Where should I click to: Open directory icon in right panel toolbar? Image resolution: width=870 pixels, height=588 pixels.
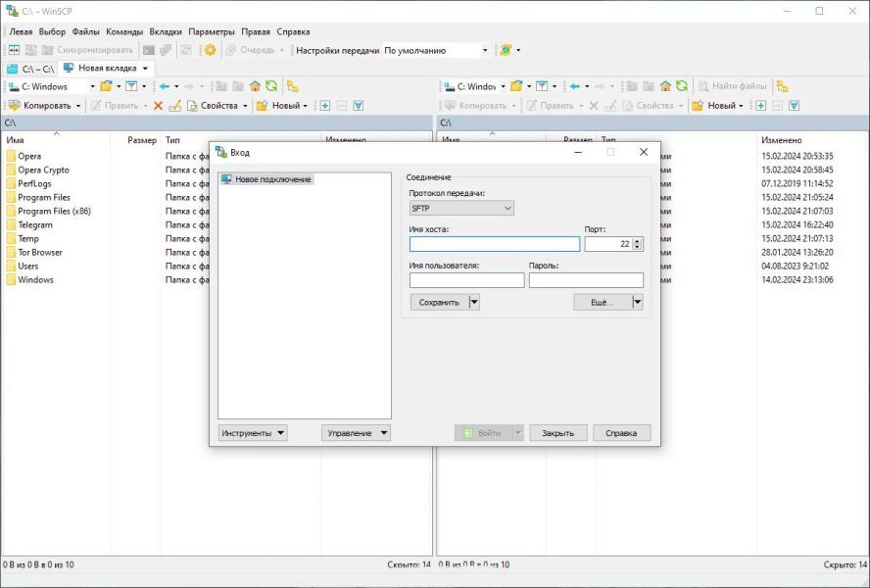pyautogui.click(x=516, y=86)
